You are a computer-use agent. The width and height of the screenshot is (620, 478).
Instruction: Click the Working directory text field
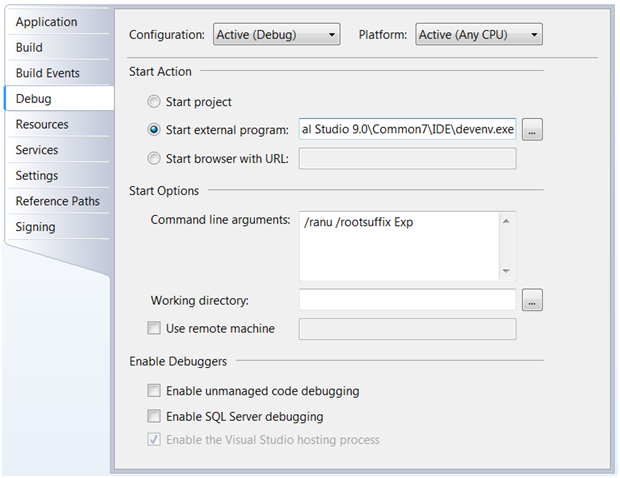407,300
